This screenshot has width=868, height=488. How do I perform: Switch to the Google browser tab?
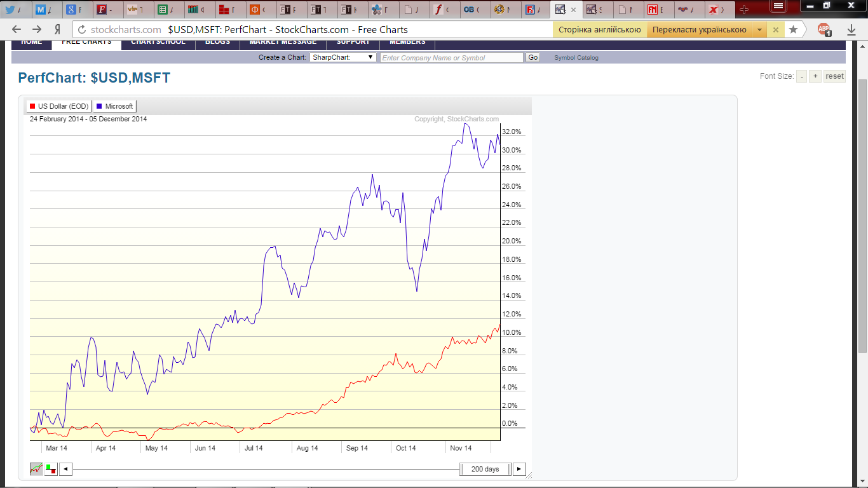(x=74, y=10)
